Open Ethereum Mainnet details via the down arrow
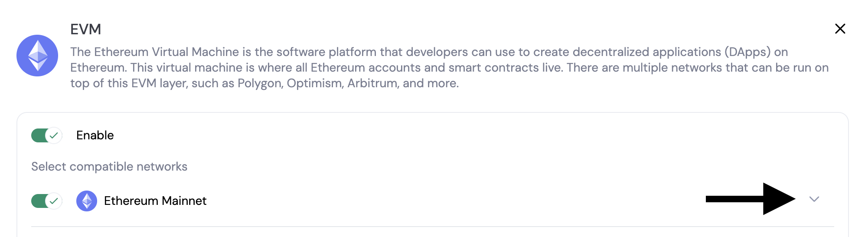Viewport: 868px width, 237px height. (814, 199)
